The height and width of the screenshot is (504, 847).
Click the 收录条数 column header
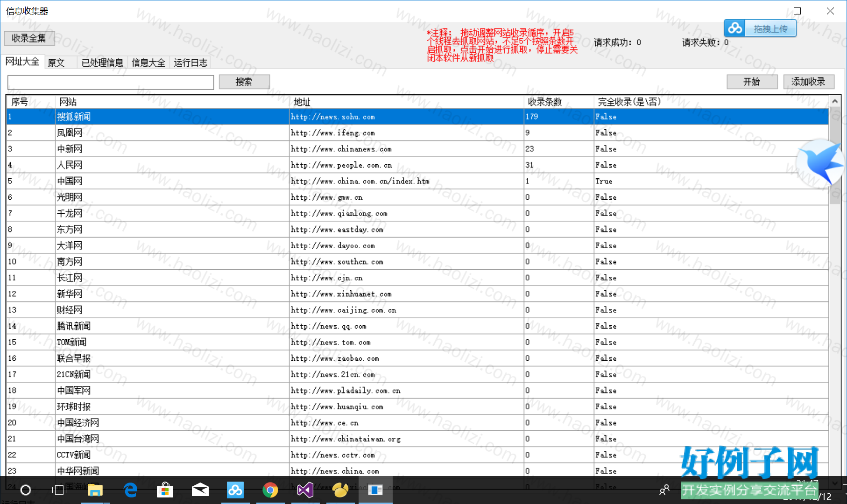click(559, 102)
